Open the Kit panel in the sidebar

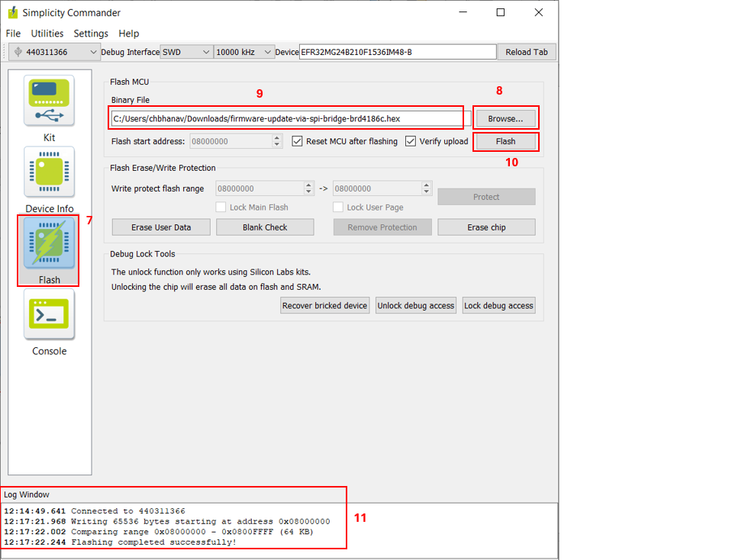click(x=48, y=100)
